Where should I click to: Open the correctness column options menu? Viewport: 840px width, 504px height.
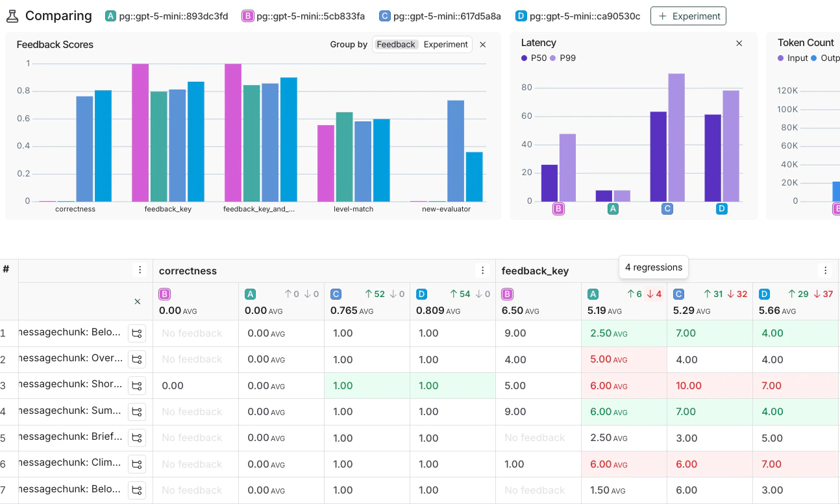[482, 270]
